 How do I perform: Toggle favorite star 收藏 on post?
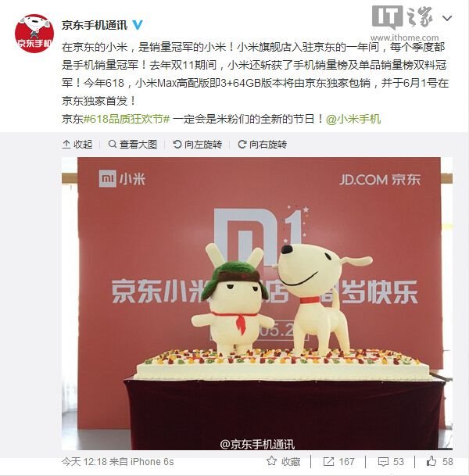[x=283, y=462]
